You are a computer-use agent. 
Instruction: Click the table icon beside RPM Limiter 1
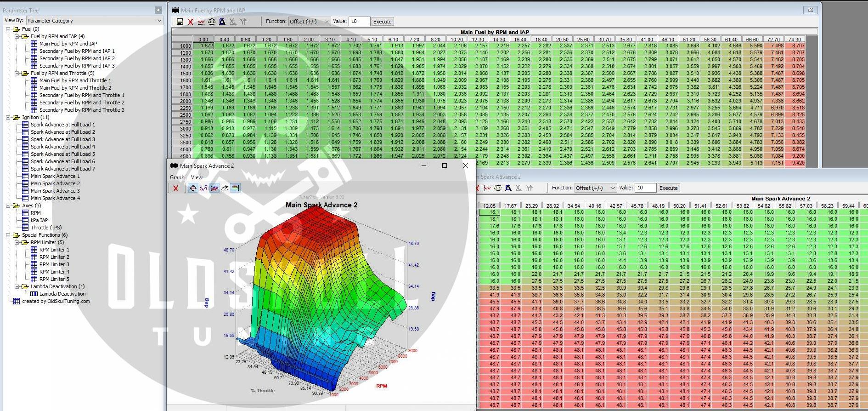34,250
